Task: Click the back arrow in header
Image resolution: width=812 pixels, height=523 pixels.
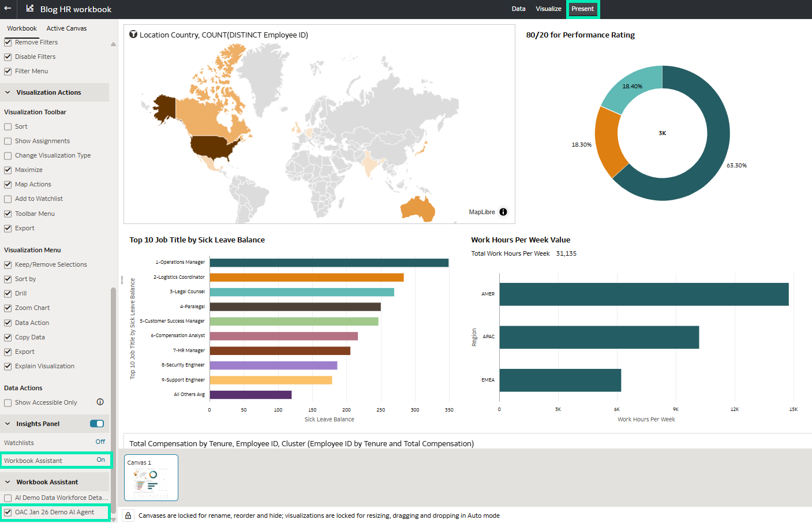Action: (x=8, y=9)
